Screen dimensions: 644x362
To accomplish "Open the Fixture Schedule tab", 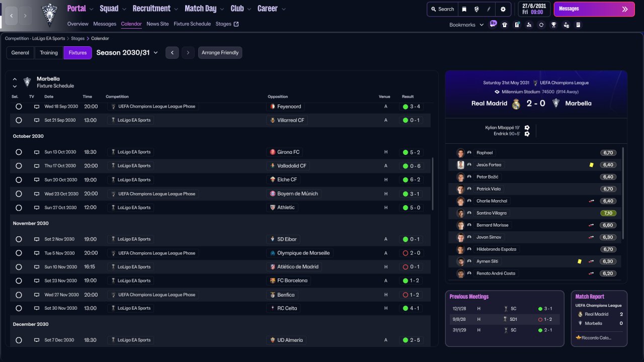I will tap(192, 24).
